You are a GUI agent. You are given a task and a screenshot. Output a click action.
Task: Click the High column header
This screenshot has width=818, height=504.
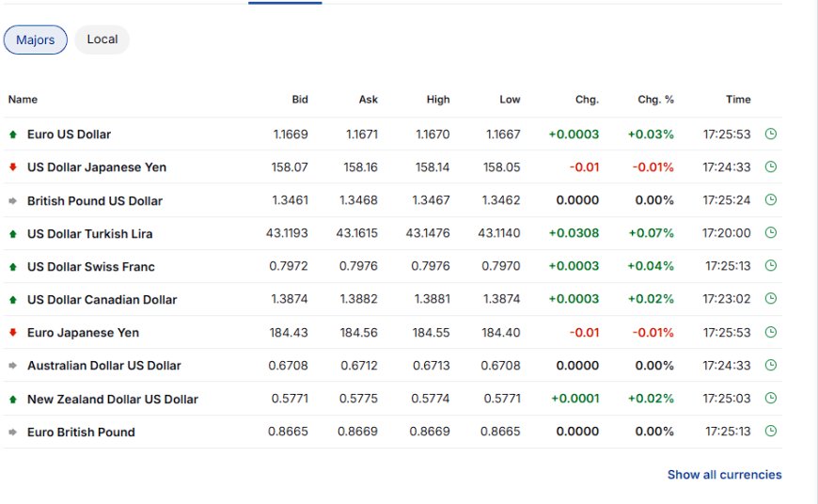tap(438, 99)
